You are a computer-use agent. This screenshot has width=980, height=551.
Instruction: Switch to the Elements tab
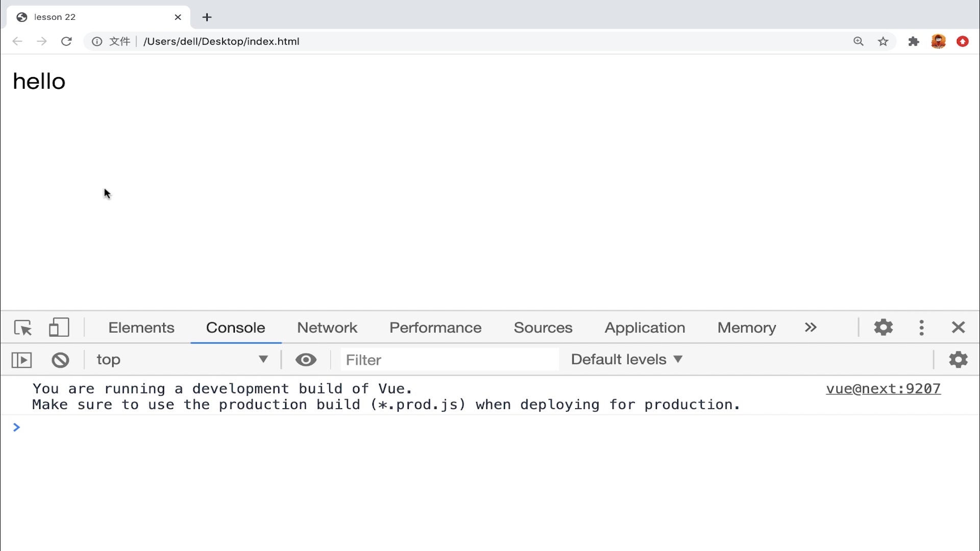(141, 328)
